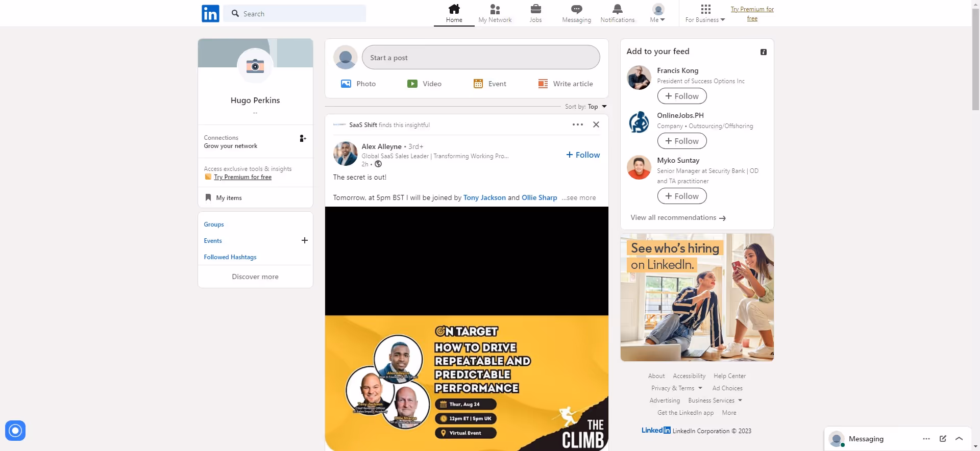Open Ollie Sharp mention link
The width and height of the screenshot is (980, 451).
click(540, 197)
